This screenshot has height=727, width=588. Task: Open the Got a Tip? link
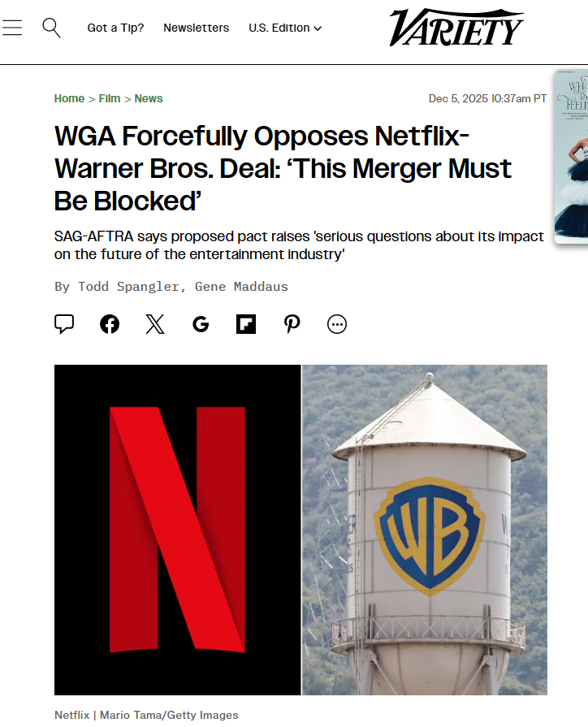coord(115,28)
